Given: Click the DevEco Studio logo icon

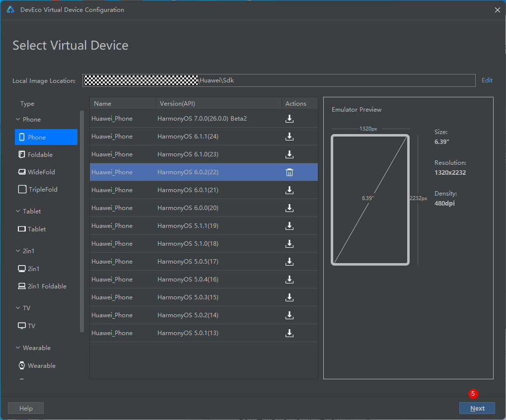Looking at the screenshot, I should 10,9.
